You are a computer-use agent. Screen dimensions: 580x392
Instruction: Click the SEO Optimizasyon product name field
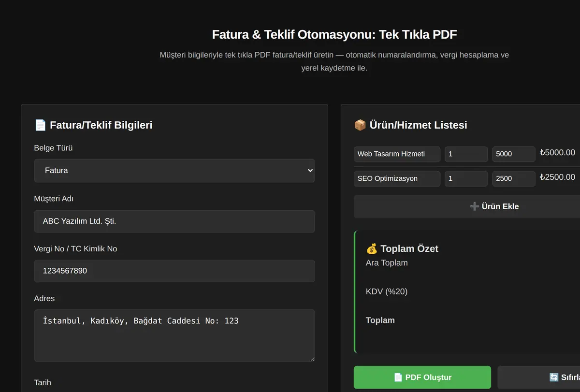[x=397, y=178]
